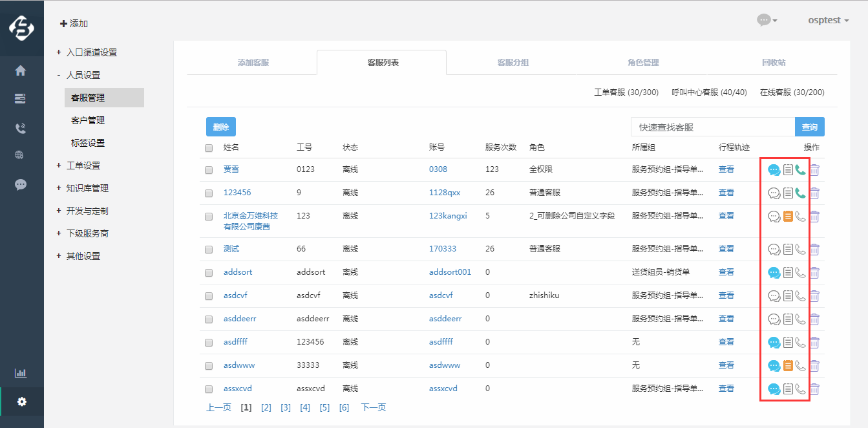This screenshot has width=868, height=428.
Task: Click the chat icon in 贾雪 row
Action: point(774,170)
